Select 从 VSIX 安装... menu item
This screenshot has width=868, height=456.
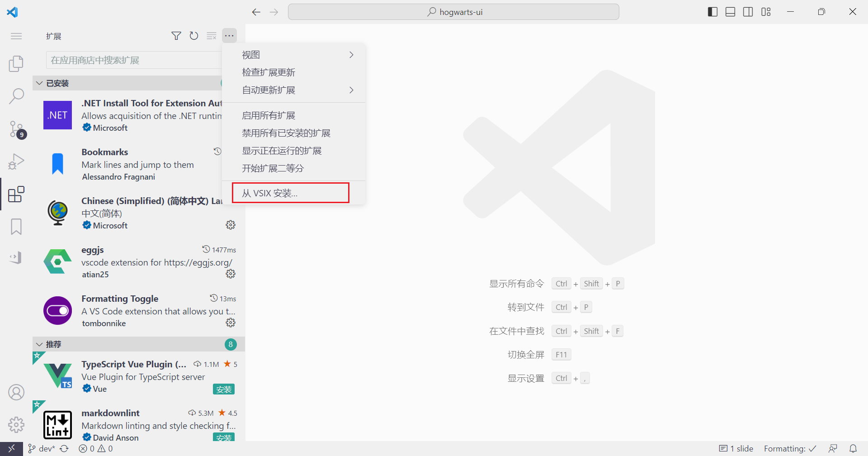pos(290,193)
